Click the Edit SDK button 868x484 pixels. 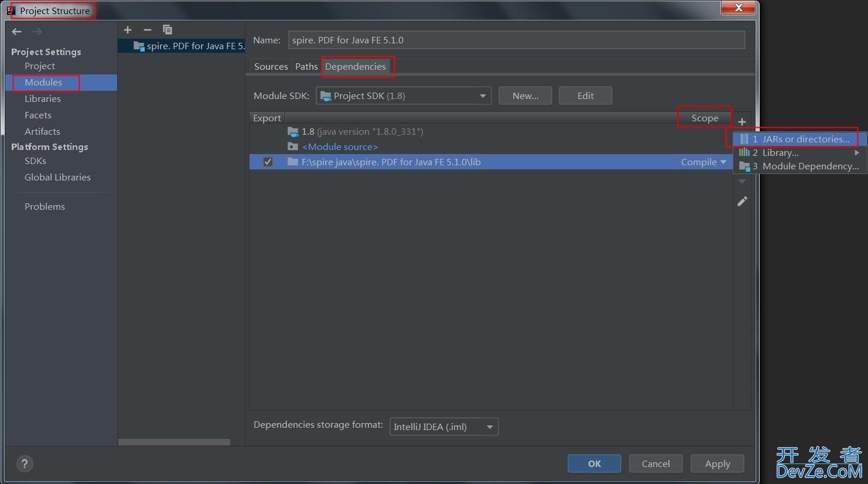[586, 96]
